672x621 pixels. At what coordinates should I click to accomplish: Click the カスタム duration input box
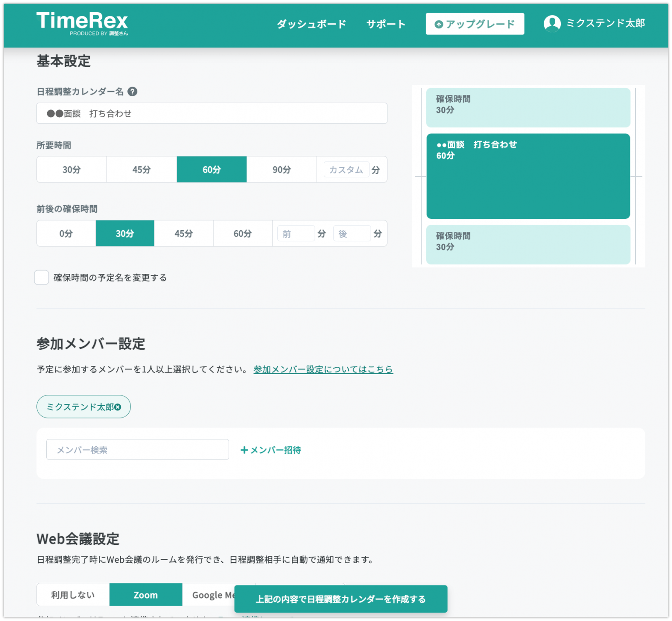pyautogui.click(x=346, y=169)
